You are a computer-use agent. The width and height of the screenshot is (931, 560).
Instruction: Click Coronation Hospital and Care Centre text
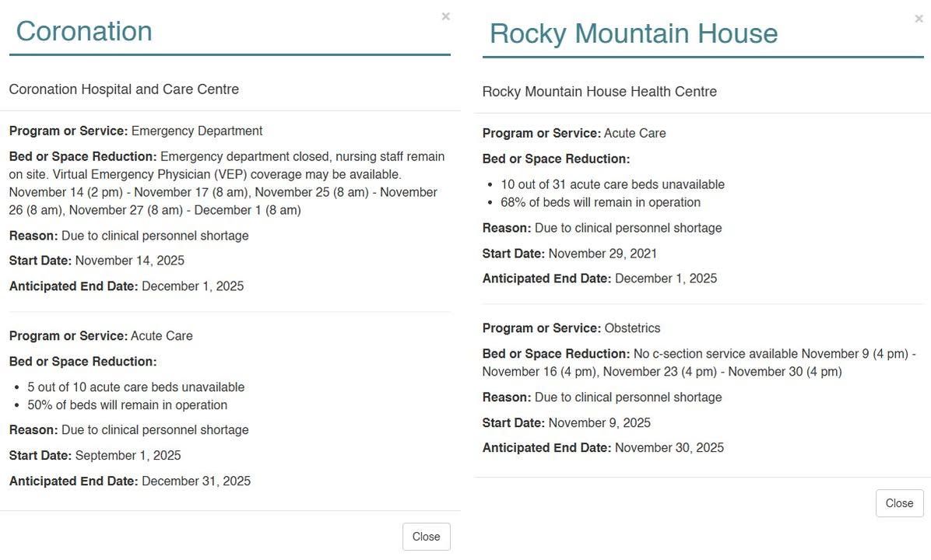(x=124, y=89)
